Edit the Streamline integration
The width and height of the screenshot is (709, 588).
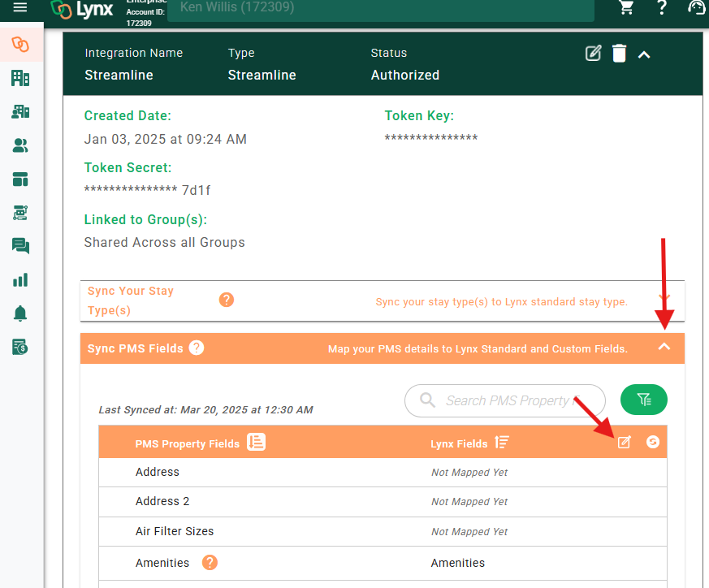click(593, 54)
